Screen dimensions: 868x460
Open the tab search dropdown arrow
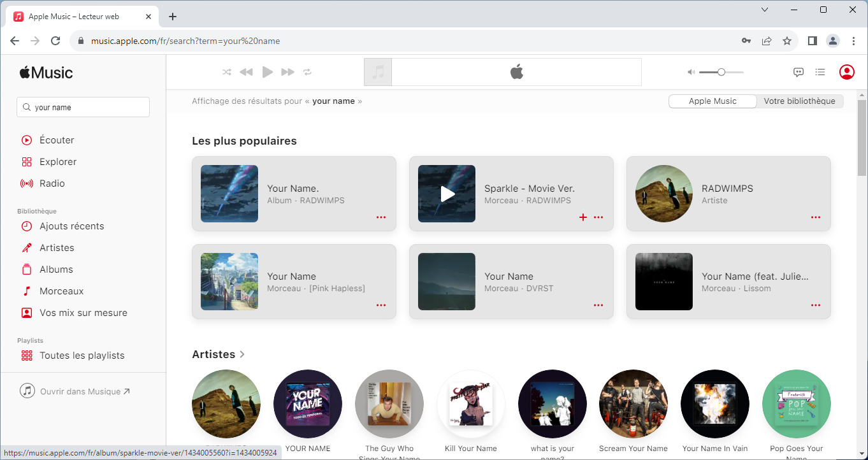(765, 10)
